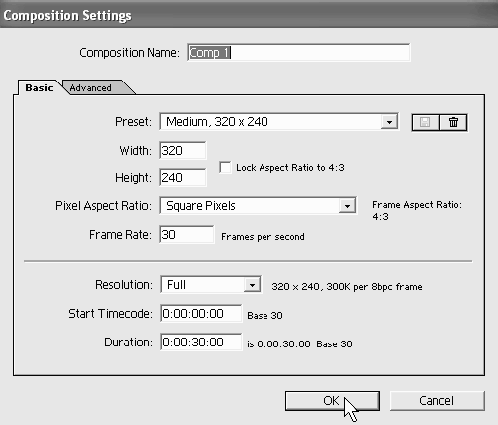Enable Lock Aspect Ratio to 4:3 checkbox
This screenshot has height=425, width=498.
tap(225, 167)
